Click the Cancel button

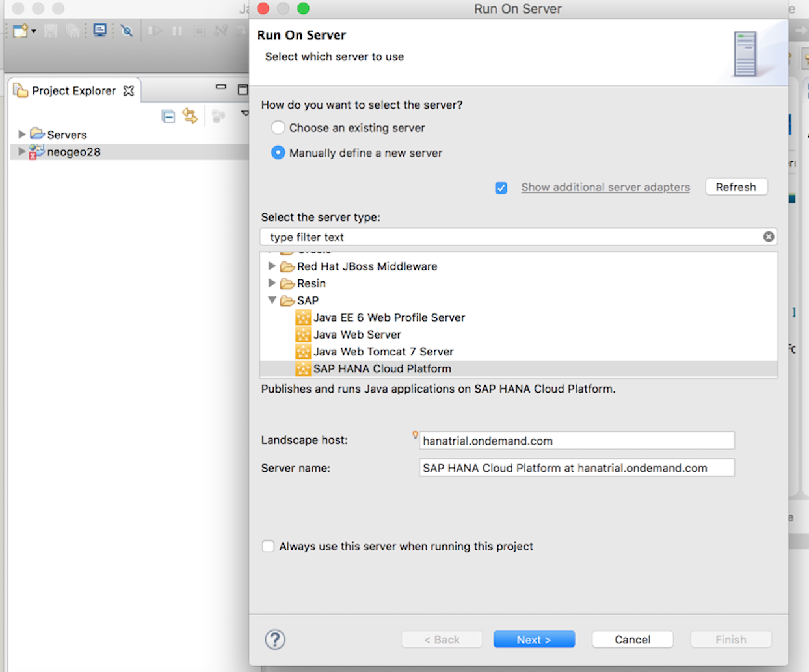[632, 640]
